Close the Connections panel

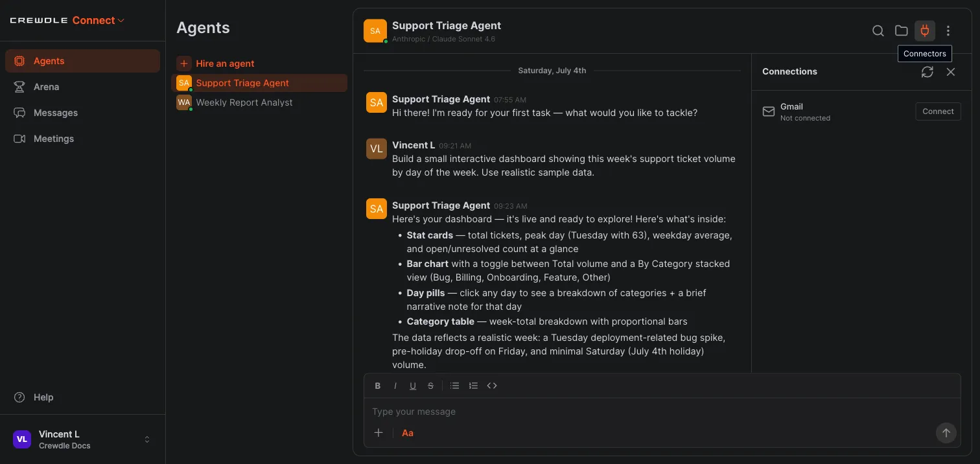tap(951, 72)
